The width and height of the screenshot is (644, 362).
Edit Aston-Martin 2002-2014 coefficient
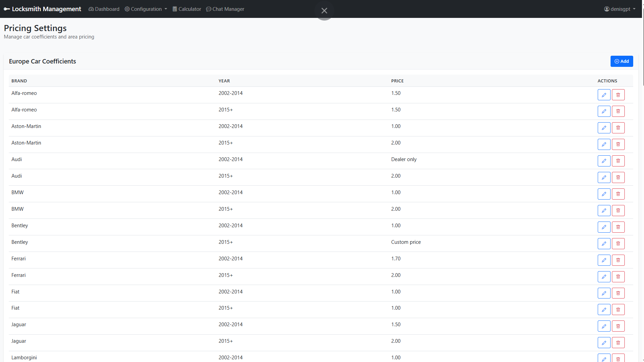click(x=604, y=128)
